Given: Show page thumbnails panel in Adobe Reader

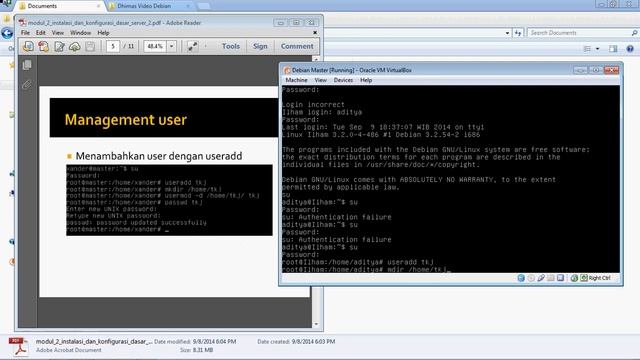Looking at the screenshot, I should (27, 65).
